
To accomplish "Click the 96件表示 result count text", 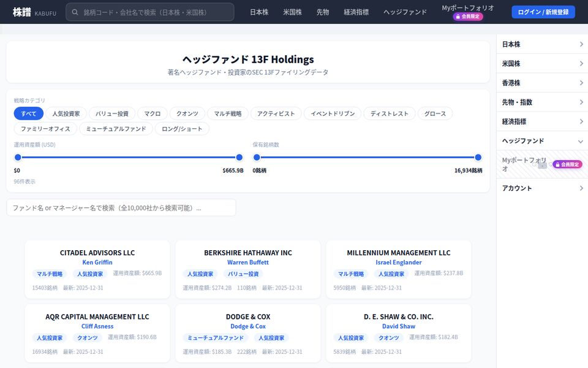I will click(x=24, y=182).
